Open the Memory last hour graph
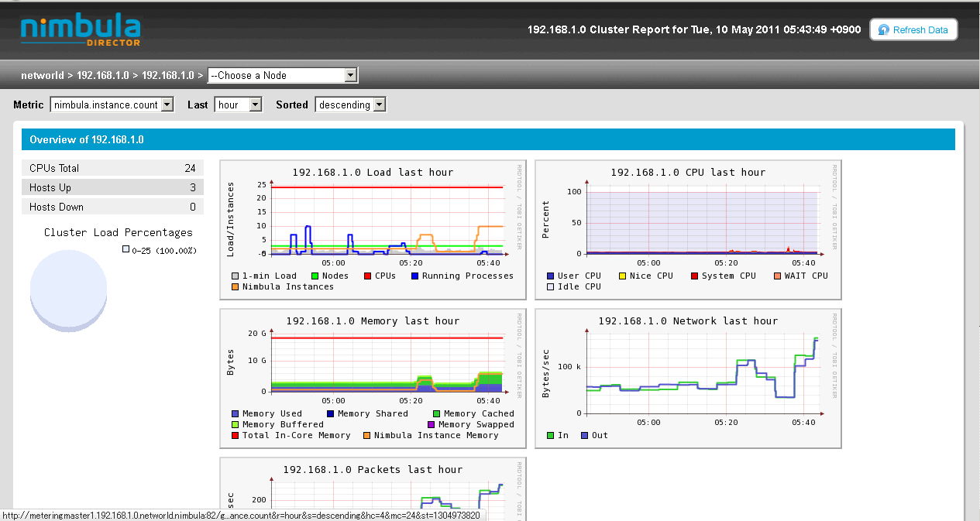This screenshot has height=521, width=980. pos(373,378)
